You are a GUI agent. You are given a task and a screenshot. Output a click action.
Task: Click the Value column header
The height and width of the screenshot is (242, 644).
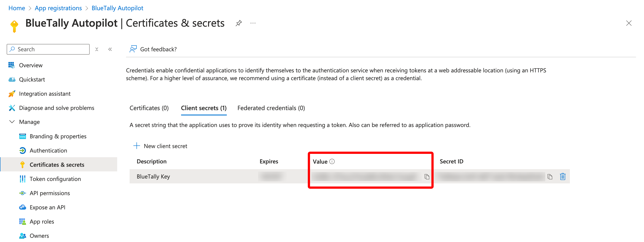click(320, 161)
